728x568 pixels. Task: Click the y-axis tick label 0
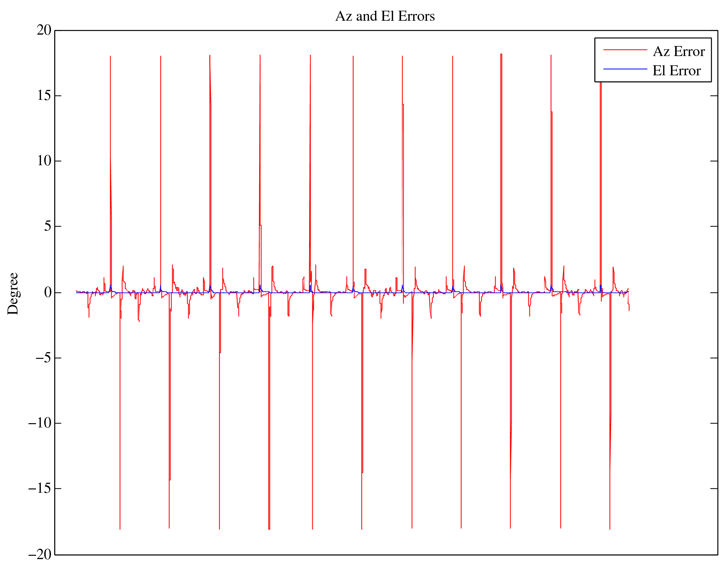click(x=48, y=293)
